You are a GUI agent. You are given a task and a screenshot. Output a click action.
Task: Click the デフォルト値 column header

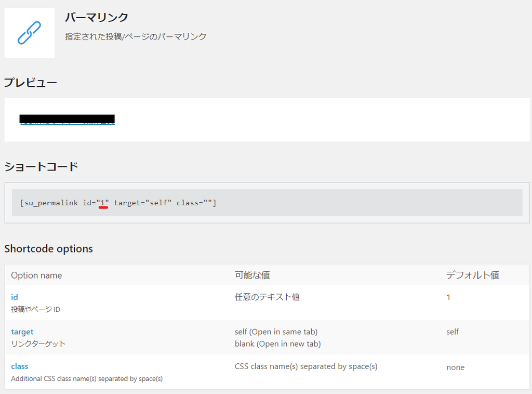[x=473, y=275]
